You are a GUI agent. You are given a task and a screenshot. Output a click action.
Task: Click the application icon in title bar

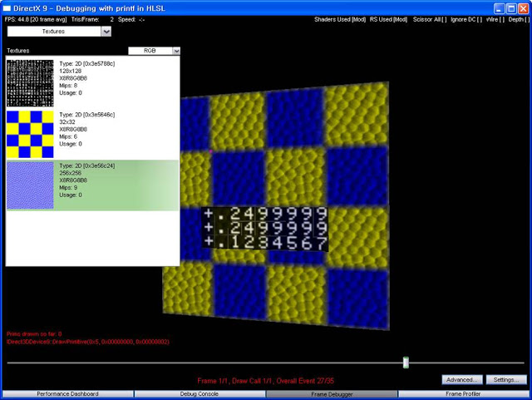coord(9,7)
